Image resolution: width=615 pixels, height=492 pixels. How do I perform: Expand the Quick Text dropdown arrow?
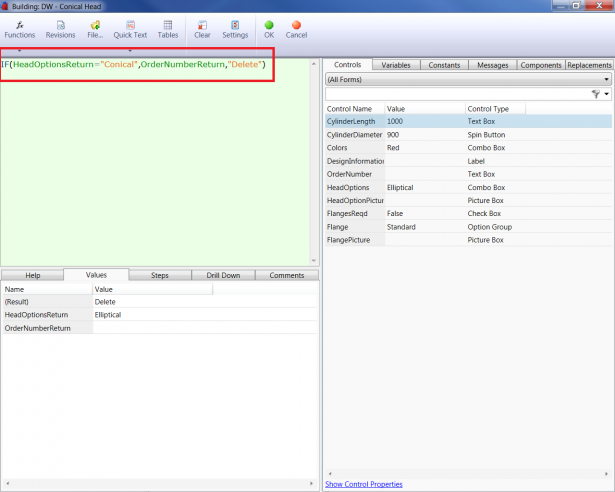130,50
